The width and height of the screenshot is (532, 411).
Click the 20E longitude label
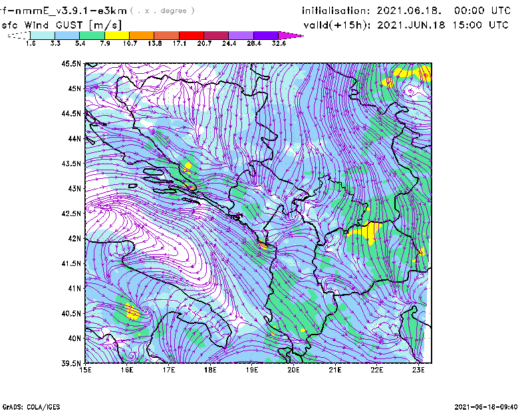tap(293, 370)
